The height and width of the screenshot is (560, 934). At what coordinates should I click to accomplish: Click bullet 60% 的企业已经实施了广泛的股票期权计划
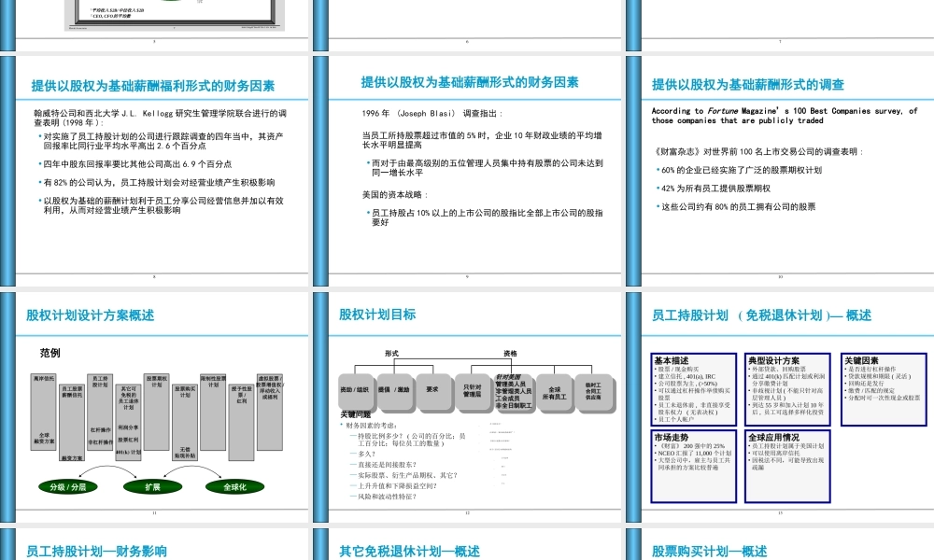[x=739, y=170]
